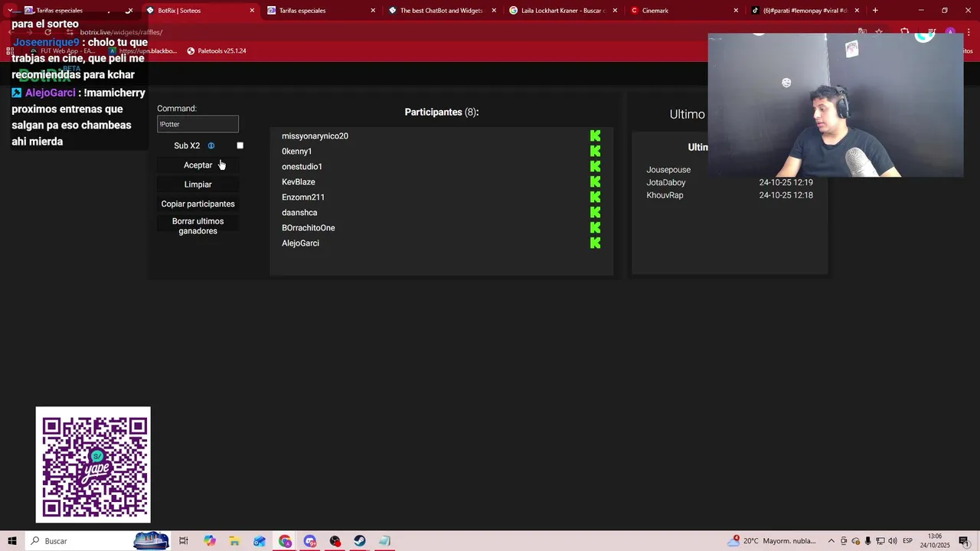Click Borrar ultimos ganadores button
The image size is (980, 551).
tap(198, 226)
